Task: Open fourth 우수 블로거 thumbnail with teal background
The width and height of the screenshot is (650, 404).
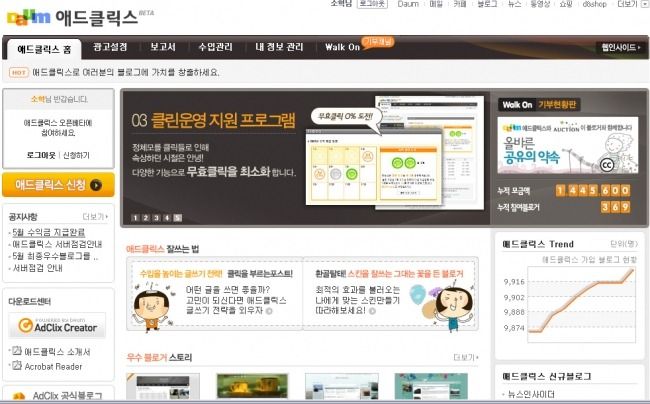Action: point(431,386)
